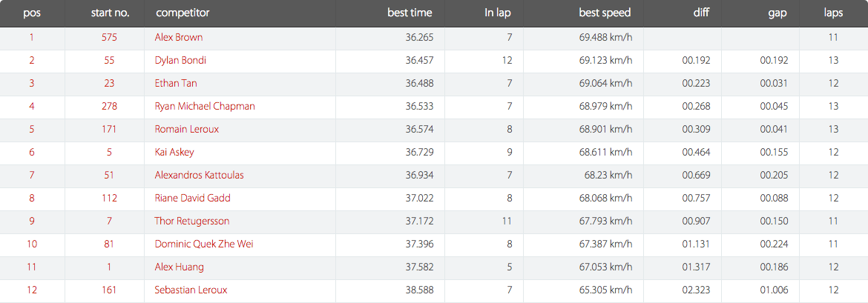The image size is (868, 303).
Task: Click start number 278
Action: pos(109,107)
